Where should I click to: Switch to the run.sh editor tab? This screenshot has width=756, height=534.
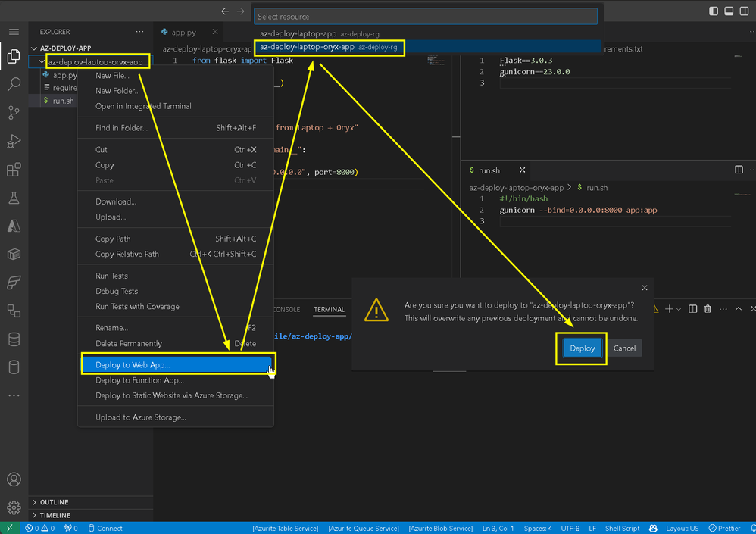click(x=489, y=170)
